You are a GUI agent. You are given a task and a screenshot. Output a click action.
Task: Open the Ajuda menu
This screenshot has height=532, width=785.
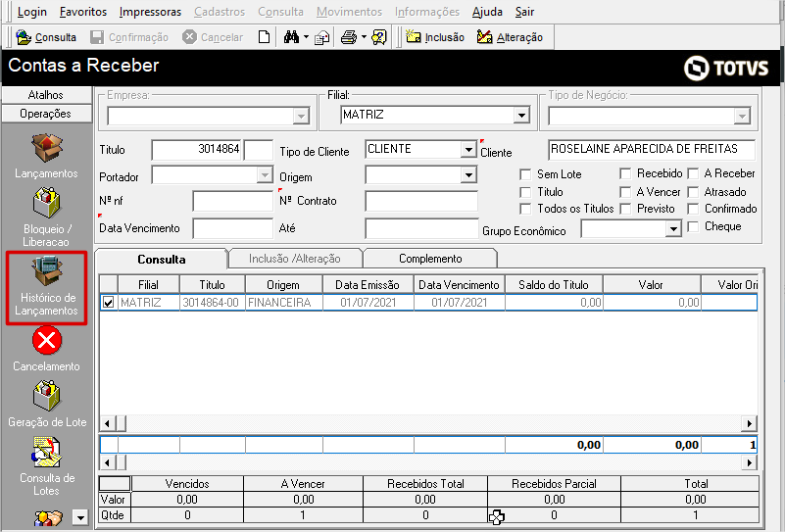click(487, 12)
